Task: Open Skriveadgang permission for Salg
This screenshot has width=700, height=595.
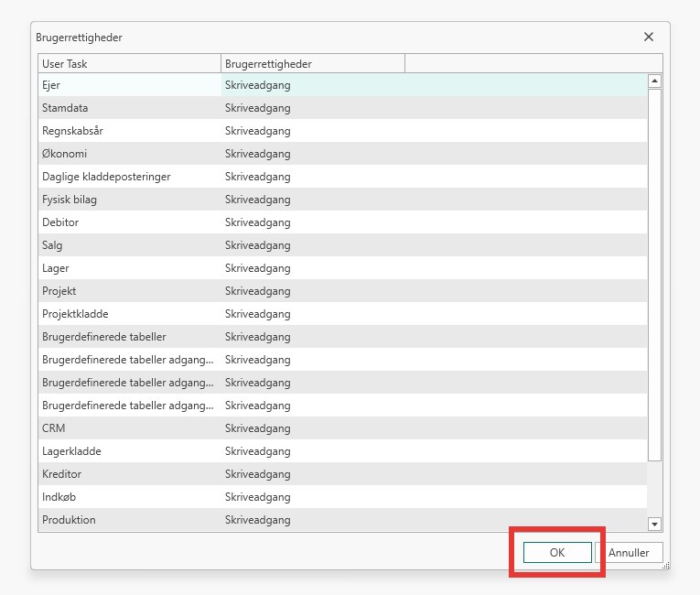Action: tap(313, 245)
